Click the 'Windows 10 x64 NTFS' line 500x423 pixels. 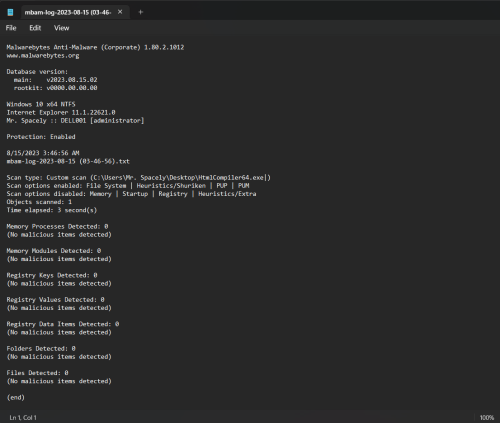pyautogui.click(x=41, y=104)
